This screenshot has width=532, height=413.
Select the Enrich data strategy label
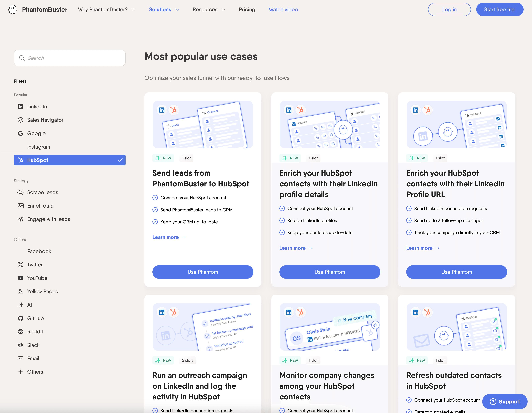pos(40,206)
